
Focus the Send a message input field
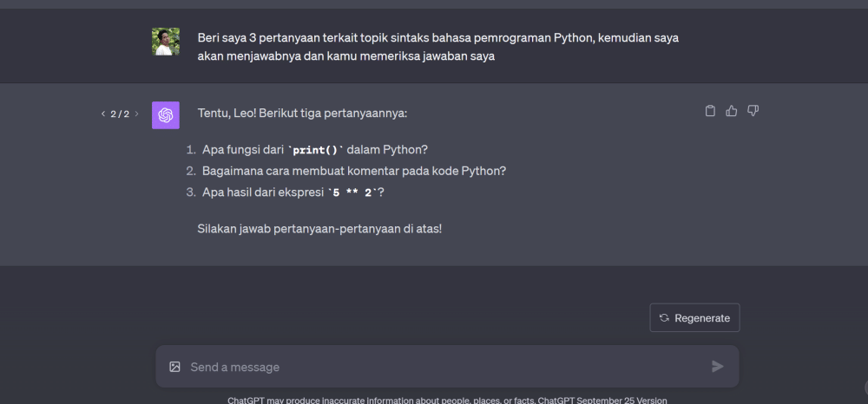point(434,367)
